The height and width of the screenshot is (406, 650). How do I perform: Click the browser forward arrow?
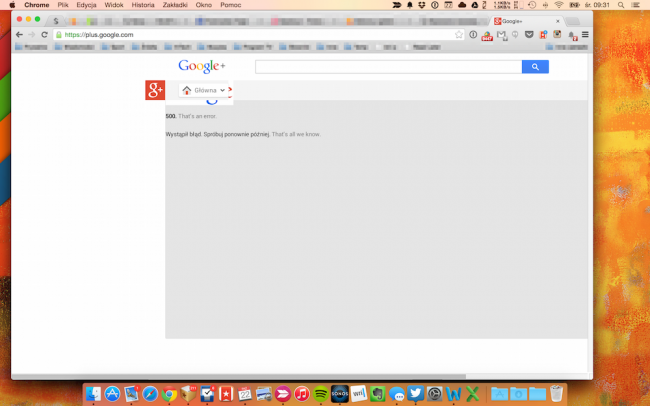32,35
